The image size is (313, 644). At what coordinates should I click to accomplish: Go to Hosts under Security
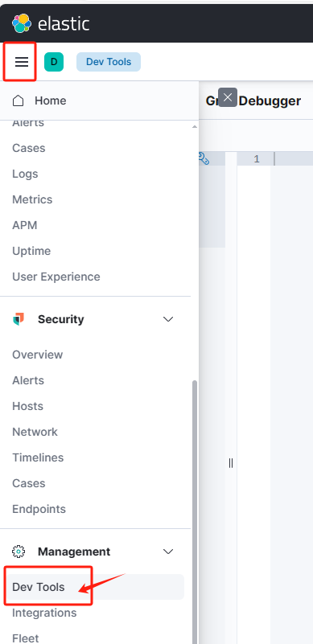(27, 406)
